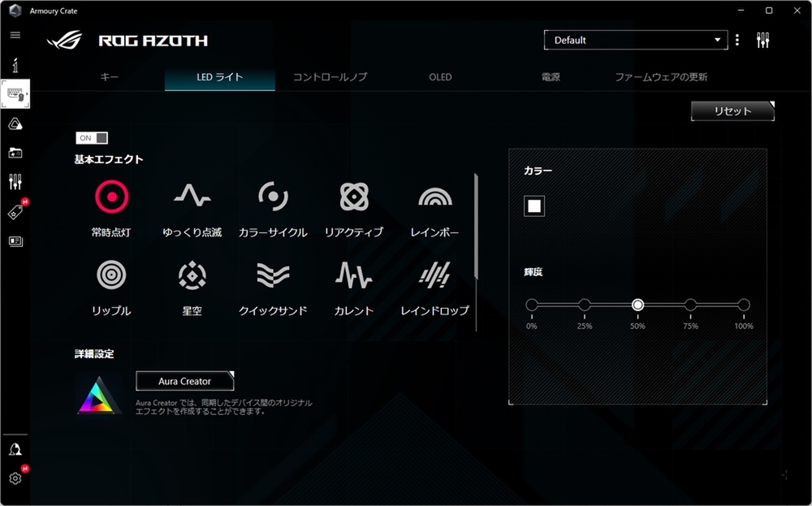Switch to the 電源 power tab

click(551, 76)
